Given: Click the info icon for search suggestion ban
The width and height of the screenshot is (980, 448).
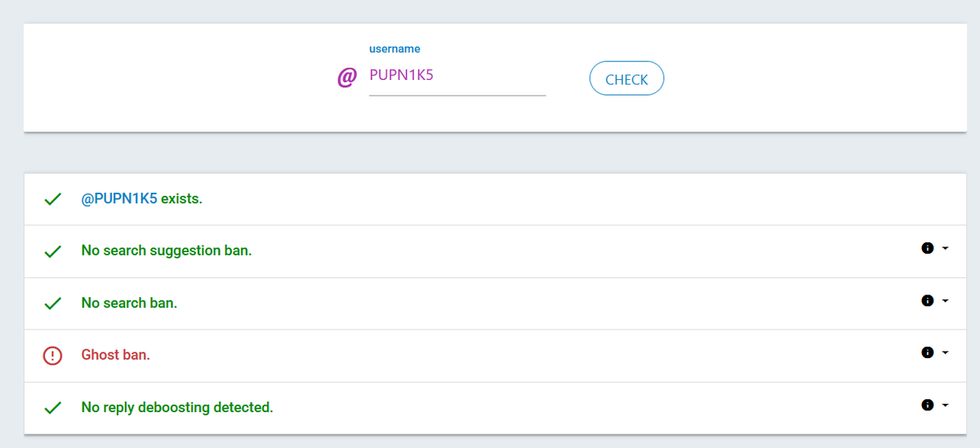Looking at the screenshot, I should [928, 248].
